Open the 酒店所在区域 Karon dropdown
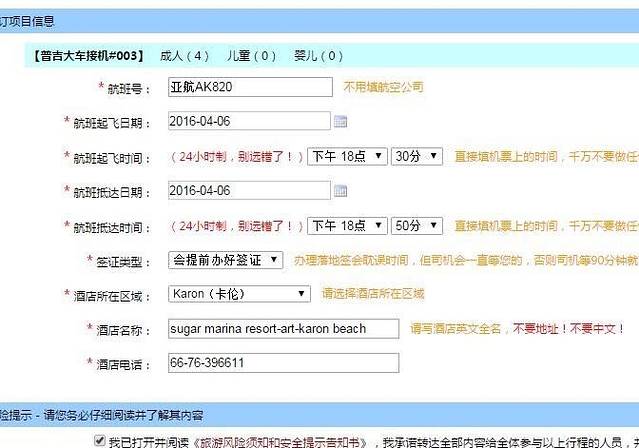 click(239, 294)
